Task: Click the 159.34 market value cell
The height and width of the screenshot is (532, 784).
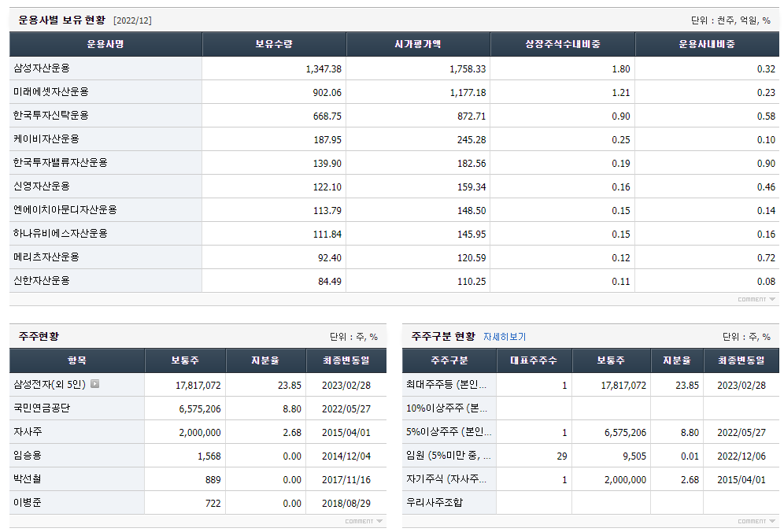Action: (x=472, y=187)
